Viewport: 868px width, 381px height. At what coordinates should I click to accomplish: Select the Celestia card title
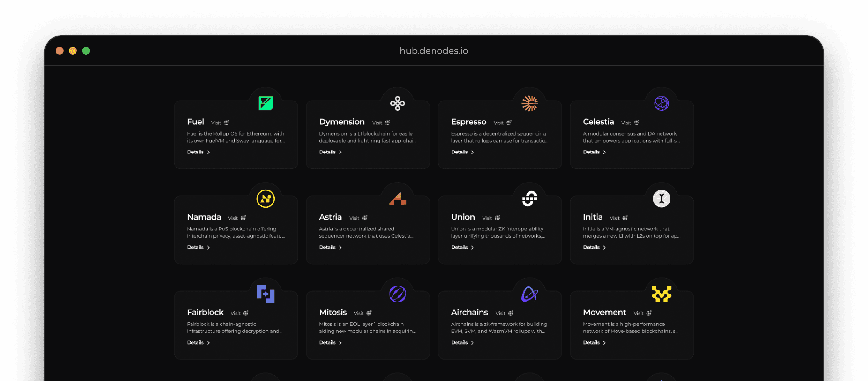598,122
